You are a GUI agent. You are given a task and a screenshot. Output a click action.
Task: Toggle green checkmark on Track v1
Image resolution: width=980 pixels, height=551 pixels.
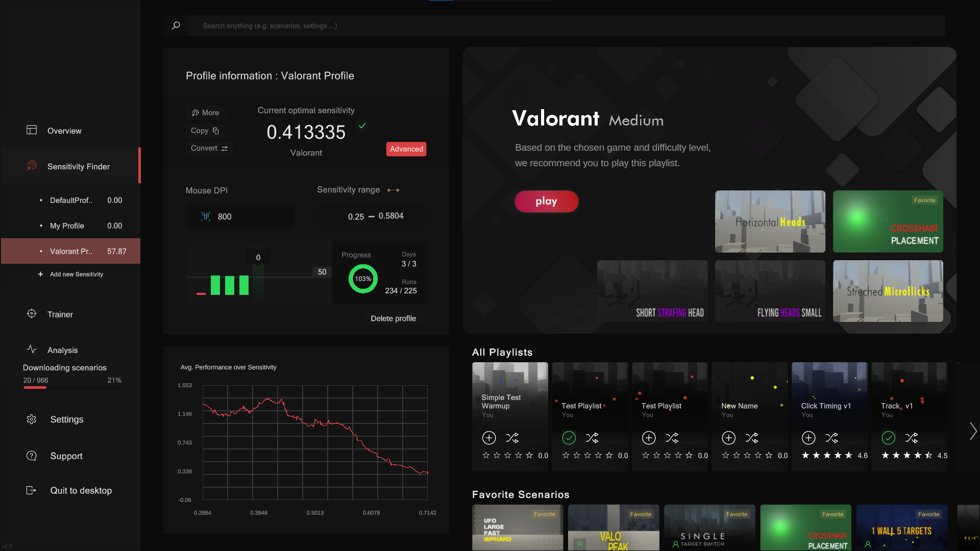889,438
